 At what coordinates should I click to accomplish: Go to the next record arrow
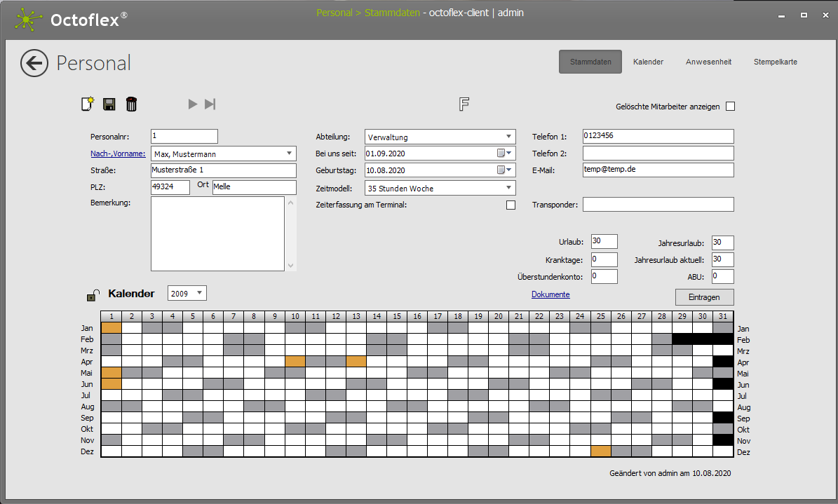pos(192,104)
